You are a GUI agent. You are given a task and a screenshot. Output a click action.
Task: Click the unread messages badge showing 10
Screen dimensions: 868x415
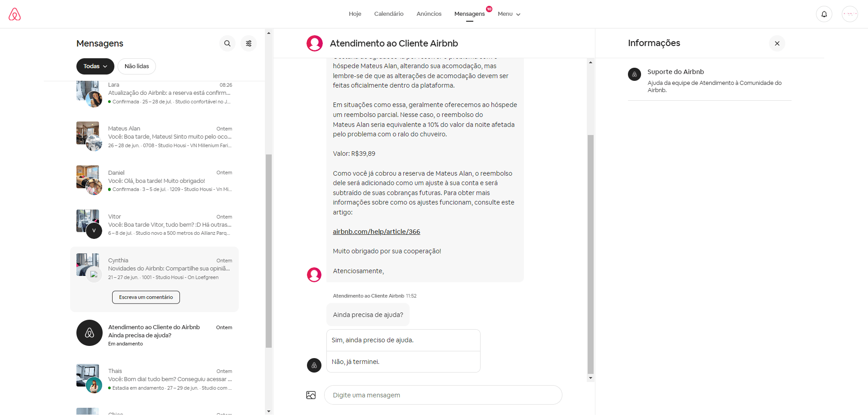click(489, 9)
